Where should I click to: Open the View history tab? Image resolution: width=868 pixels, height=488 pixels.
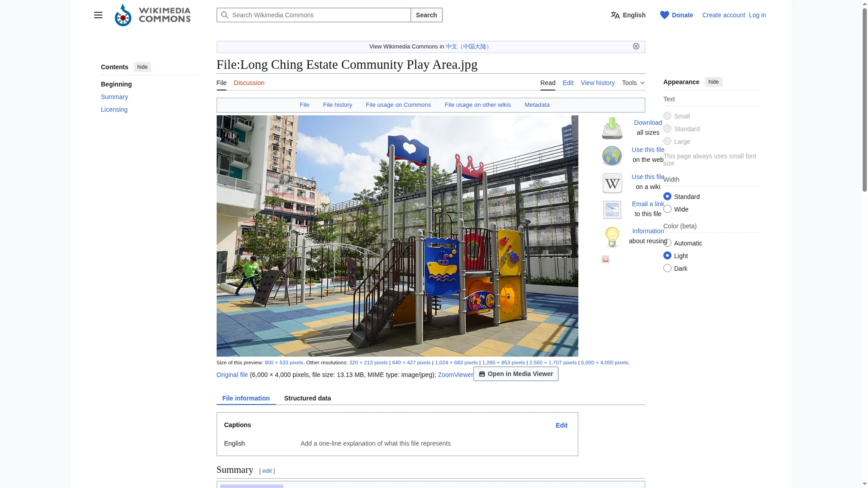click(x=598, y=83)
